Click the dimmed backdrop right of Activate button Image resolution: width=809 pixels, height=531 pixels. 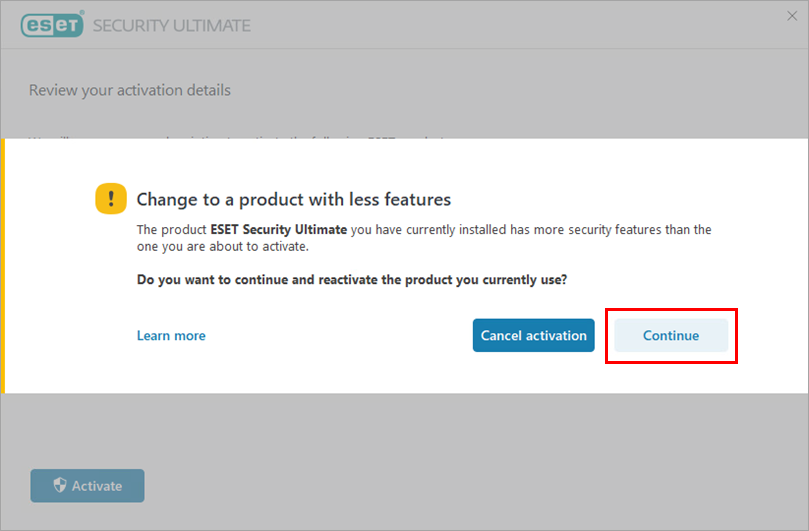tap(450, 486)
